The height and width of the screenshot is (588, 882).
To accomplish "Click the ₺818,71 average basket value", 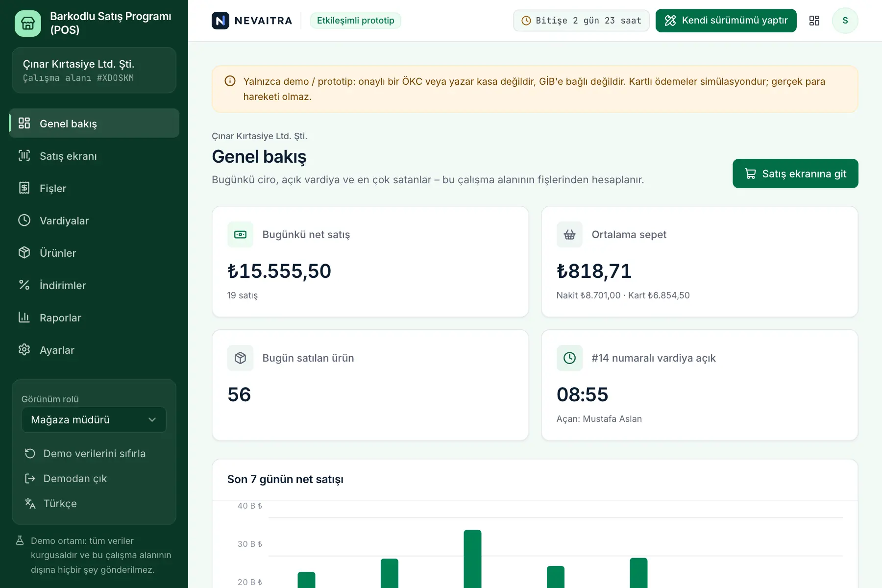I will [594, 271].
